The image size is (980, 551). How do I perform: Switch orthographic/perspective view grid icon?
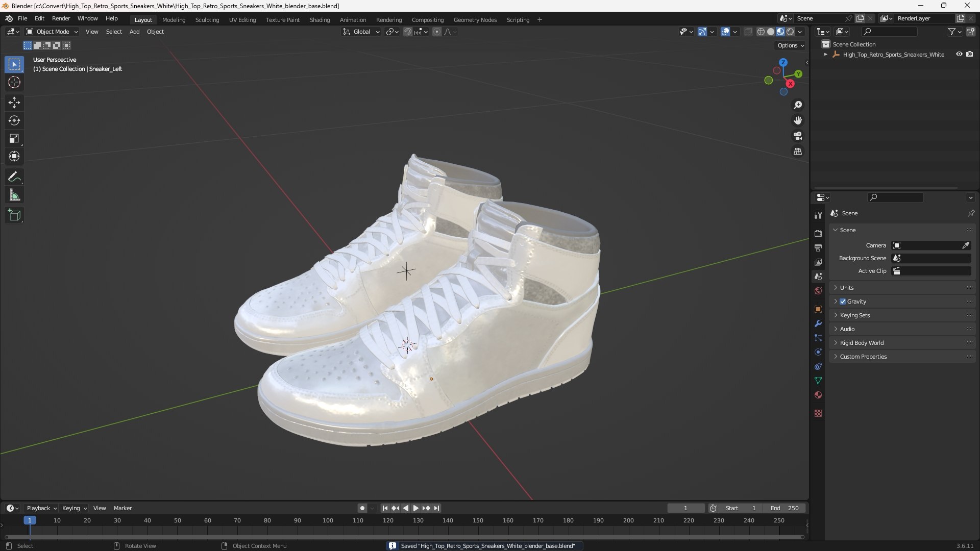[798, 152]
